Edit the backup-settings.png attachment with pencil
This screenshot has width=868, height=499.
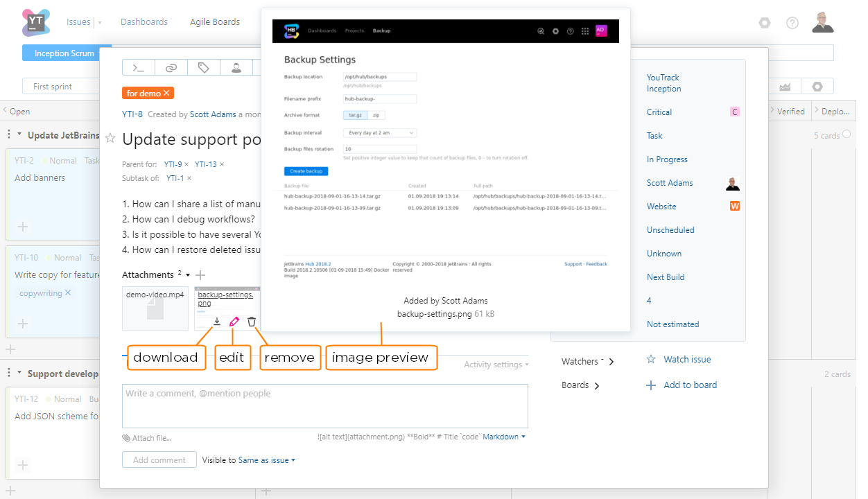[x=234, y=322]
